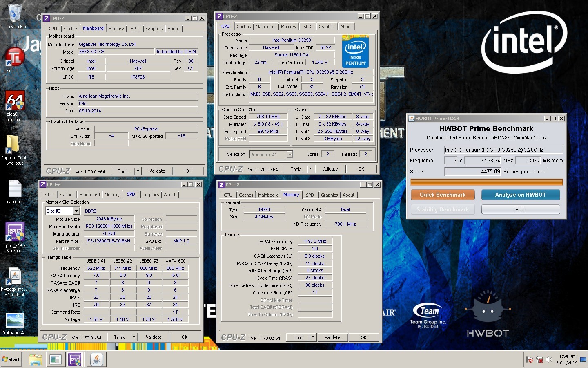588x368 pixels.
Task: Click the Intel Pentium inside logo badge
Action: pyautogui.click(x=355, y=51)
